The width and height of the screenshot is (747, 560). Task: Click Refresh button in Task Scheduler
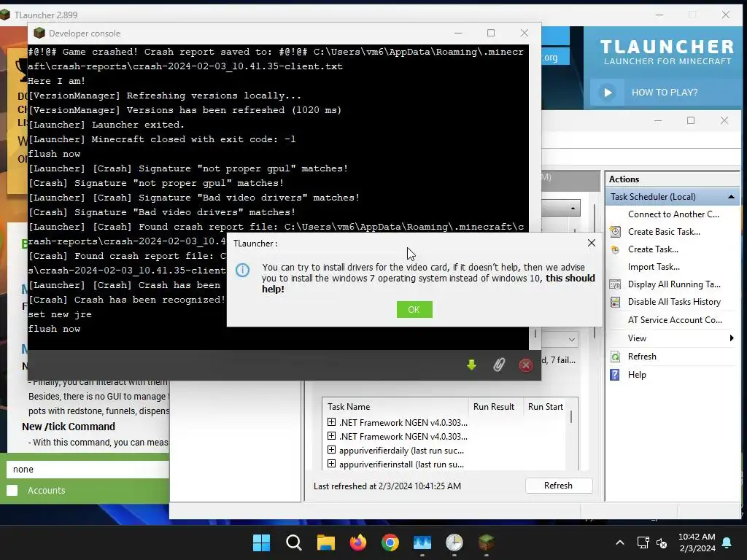coord(558,486)
